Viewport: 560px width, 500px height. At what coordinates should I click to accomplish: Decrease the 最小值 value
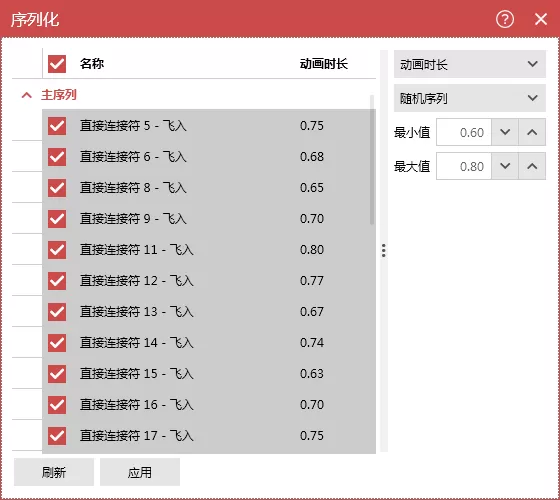(x=505, y=132)
